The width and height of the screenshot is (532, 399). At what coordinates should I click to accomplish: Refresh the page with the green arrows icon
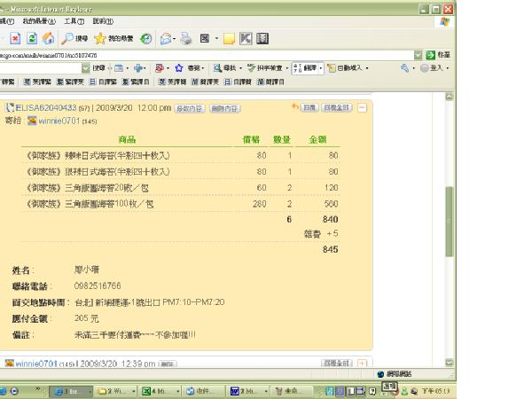point(32,38)
